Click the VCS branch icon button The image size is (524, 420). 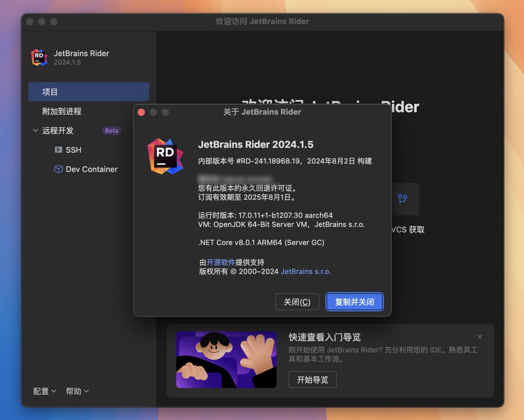pyautogui.click(x=402, y=199)
